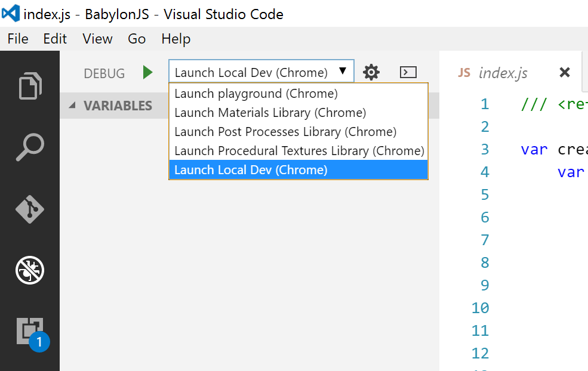Switch to the Debug view bug icon
Image resolution: width=588 pixels, height=371 pixels.
[x=30, y=270]
